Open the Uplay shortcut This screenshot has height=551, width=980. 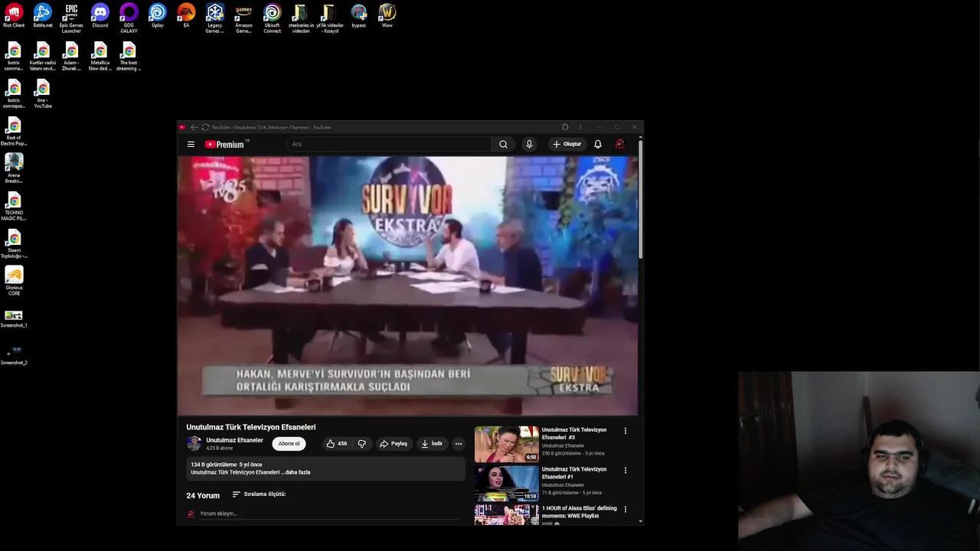(158, 16)
